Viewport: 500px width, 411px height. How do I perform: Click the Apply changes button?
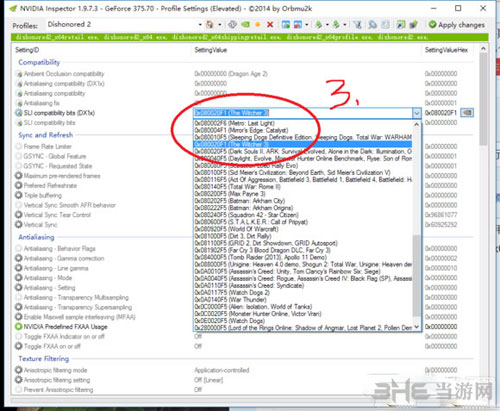[x=457, y=25]
